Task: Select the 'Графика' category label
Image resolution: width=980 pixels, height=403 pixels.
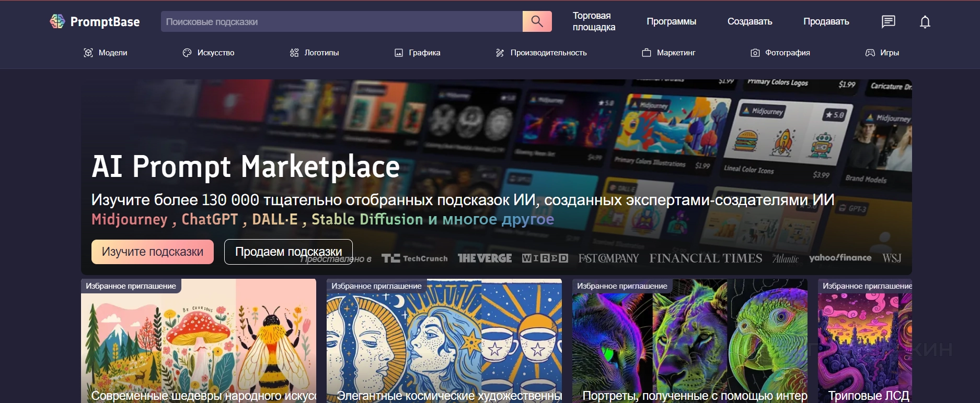Action: point(424,53)
